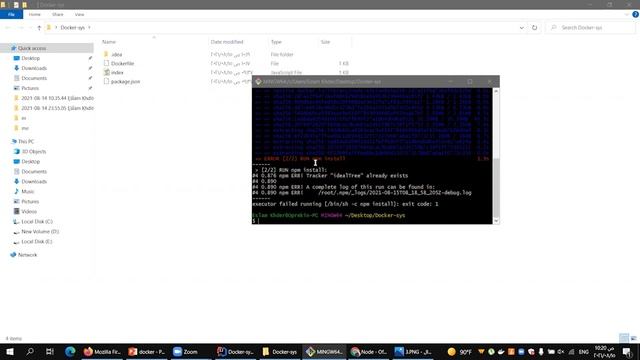Switch to docker PowerPoint taskbar window
This screenshot has width=640, height=360.
point(147,352)
